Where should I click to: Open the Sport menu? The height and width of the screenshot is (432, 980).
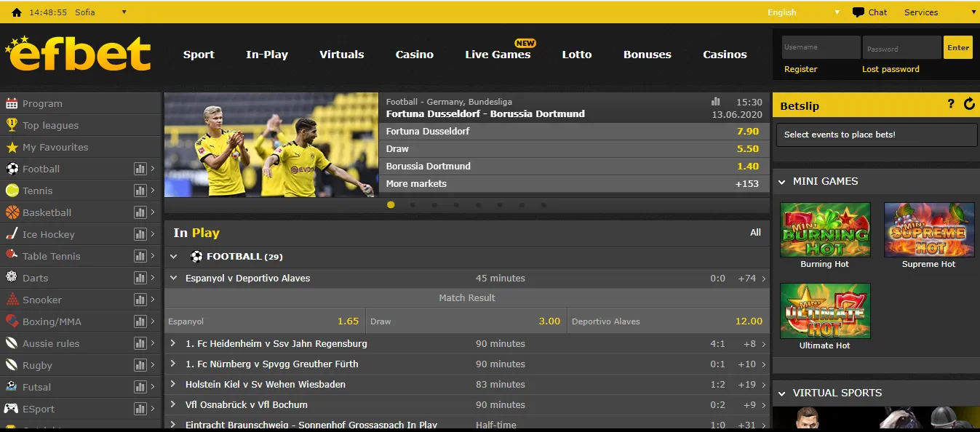pyautogui.click(x=199, y=55)
